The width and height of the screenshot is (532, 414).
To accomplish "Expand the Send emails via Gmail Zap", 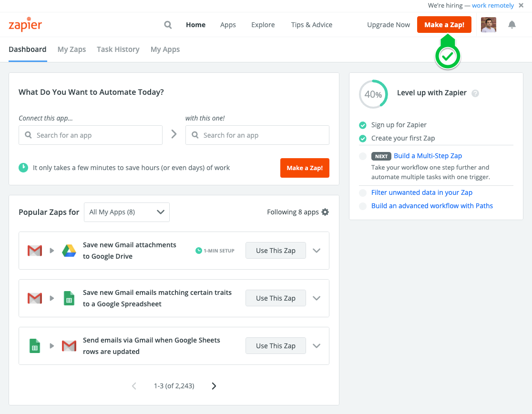I will click(317, 346).
